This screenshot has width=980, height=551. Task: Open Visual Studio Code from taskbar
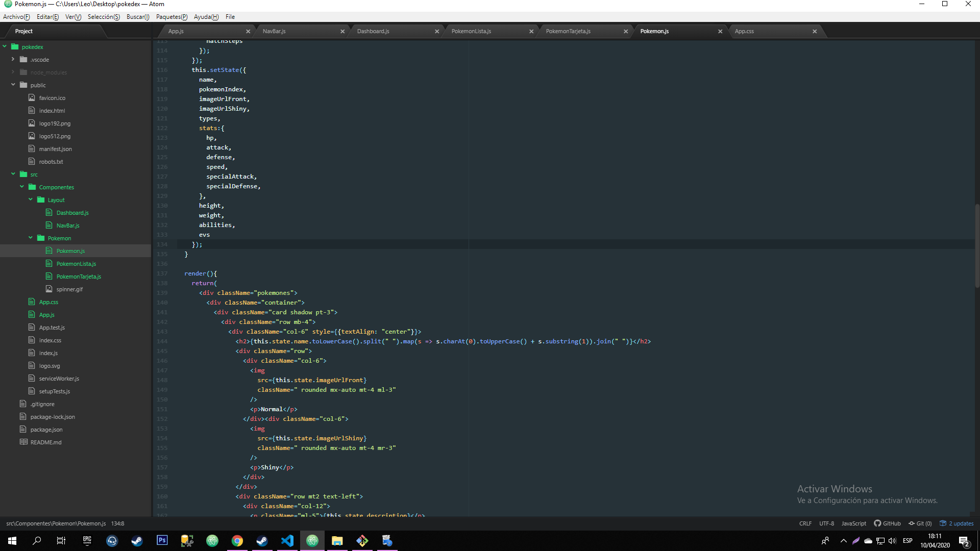point(287,540)
